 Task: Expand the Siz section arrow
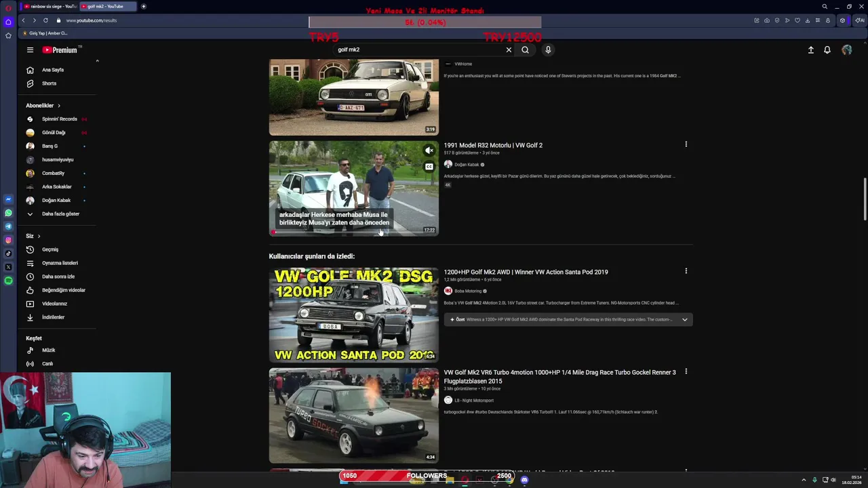39,236
